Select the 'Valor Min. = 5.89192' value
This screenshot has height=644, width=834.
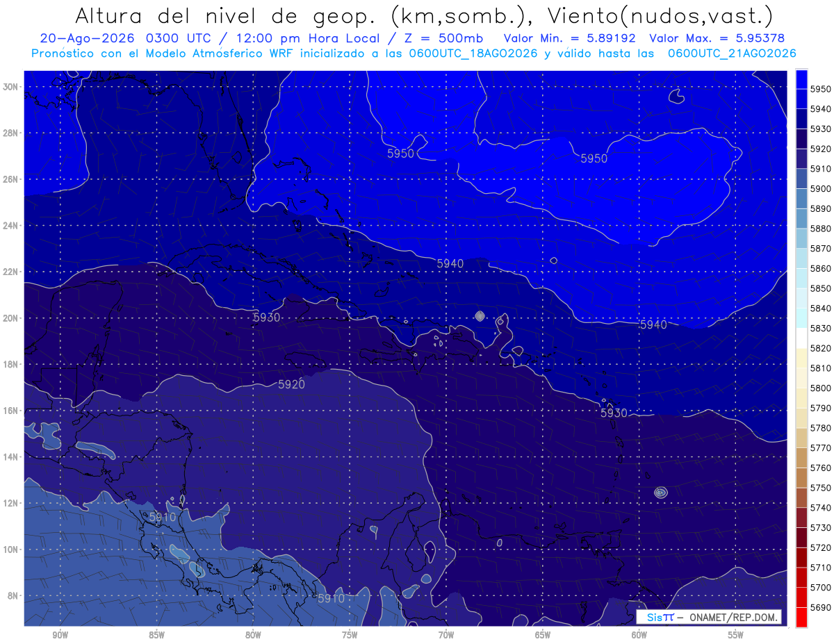pyautogui.click(x=570, y=38)
